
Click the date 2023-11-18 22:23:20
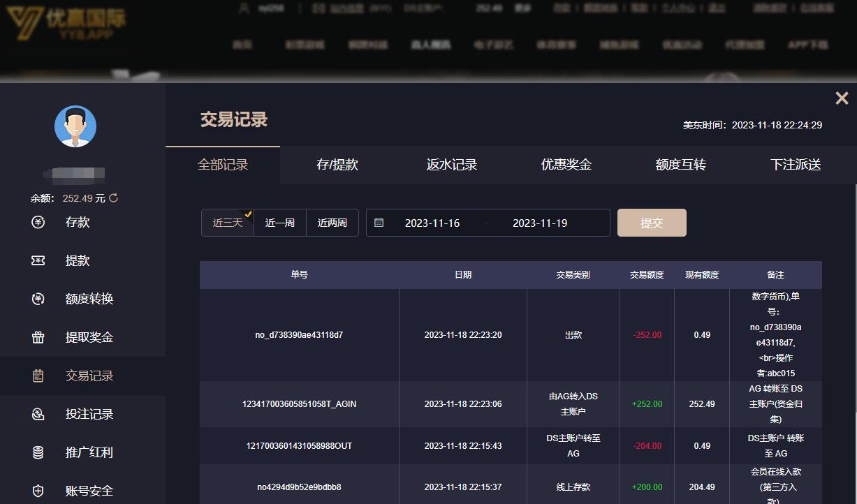463,335
